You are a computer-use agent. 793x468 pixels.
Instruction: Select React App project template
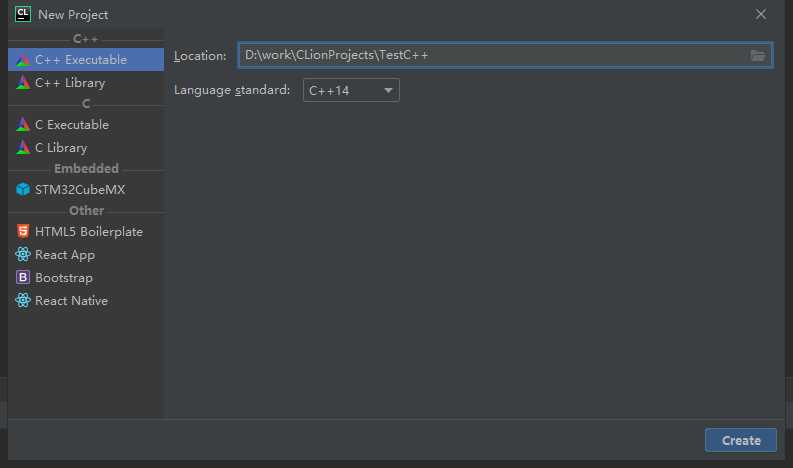[86, 254]
